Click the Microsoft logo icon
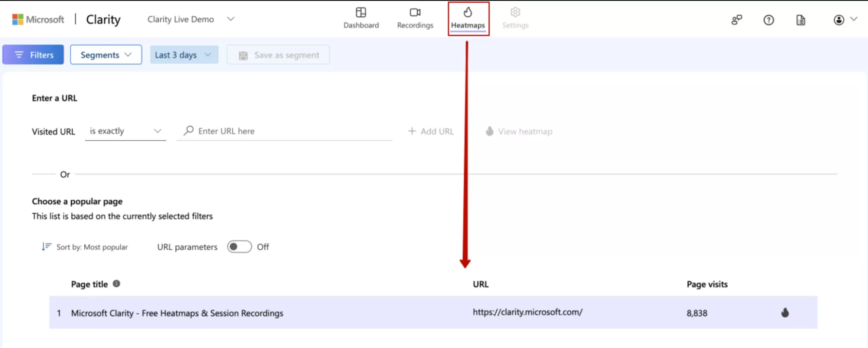 (18, 19)
